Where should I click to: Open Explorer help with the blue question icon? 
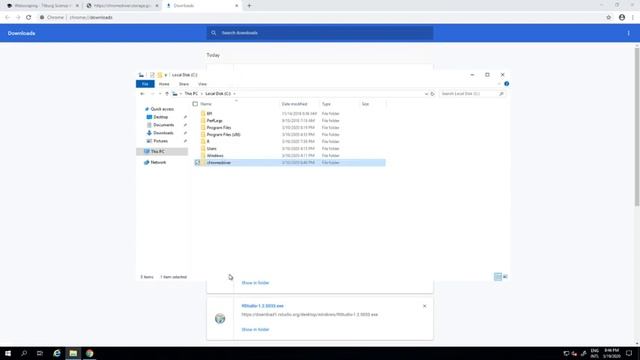click(507, 84)
